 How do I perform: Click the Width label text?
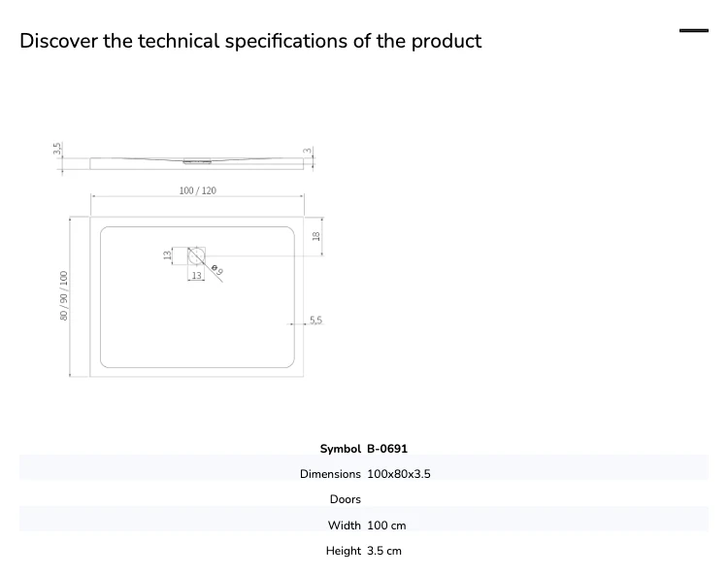click(344, 526)
